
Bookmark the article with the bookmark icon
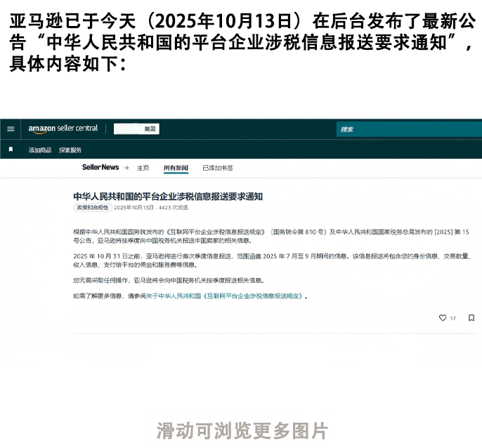(471, 317)
